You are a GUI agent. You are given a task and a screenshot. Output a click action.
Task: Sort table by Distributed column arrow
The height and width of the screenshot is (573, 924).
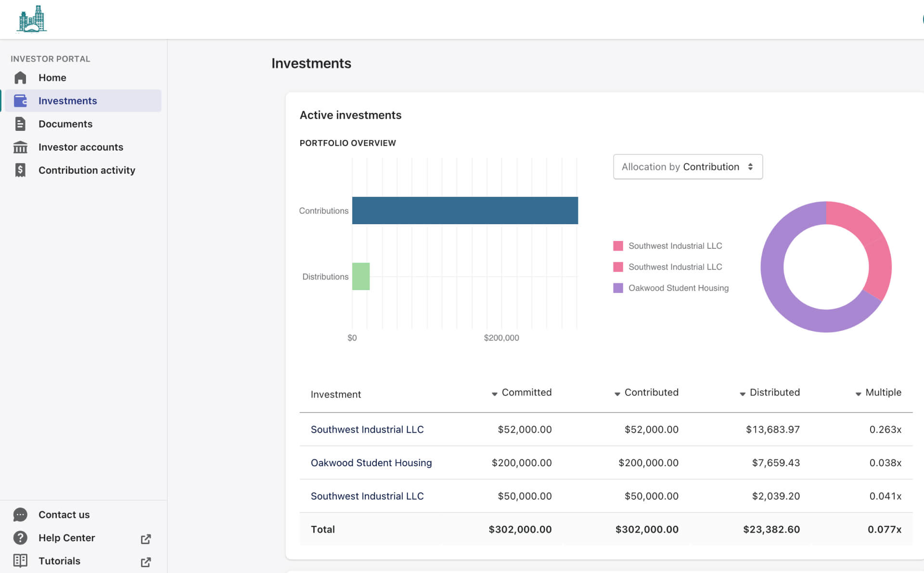[x=743, y=394]
